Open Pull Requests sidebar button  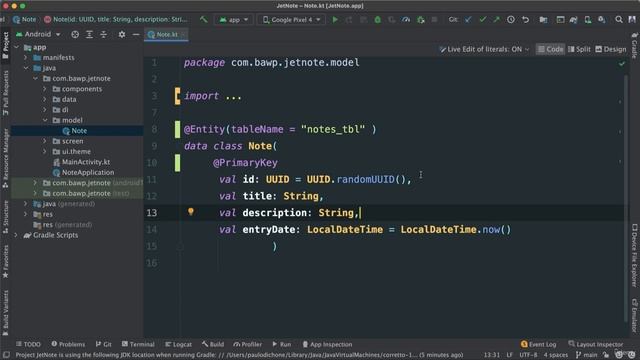click(5, 93)
